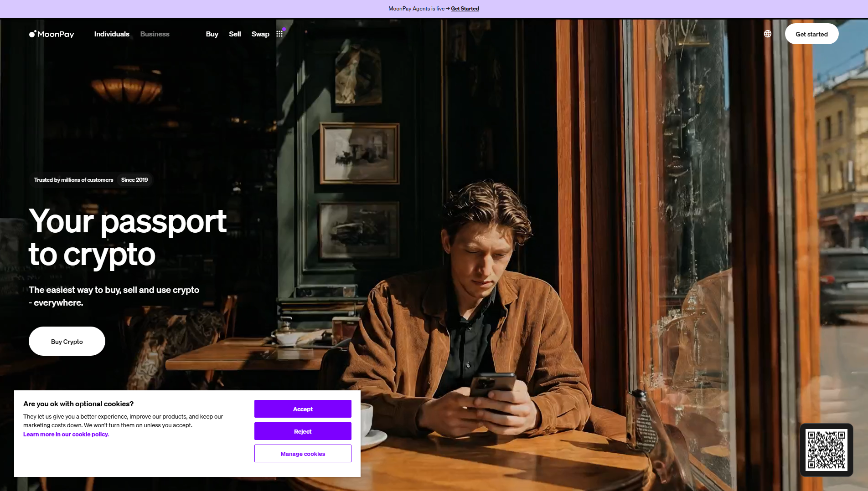This screenshot has width=868, height=491.
Task: Click the Buy Crypto button
Action: 67,341
